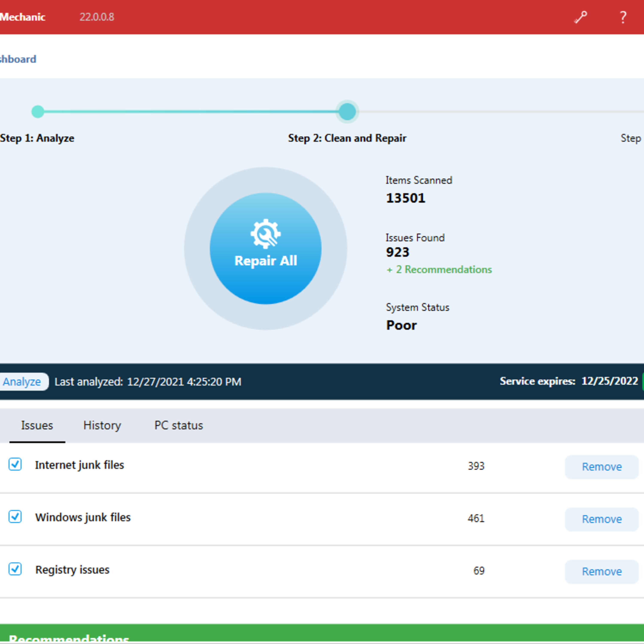Remove Internet junk files

tap(602, 467)
